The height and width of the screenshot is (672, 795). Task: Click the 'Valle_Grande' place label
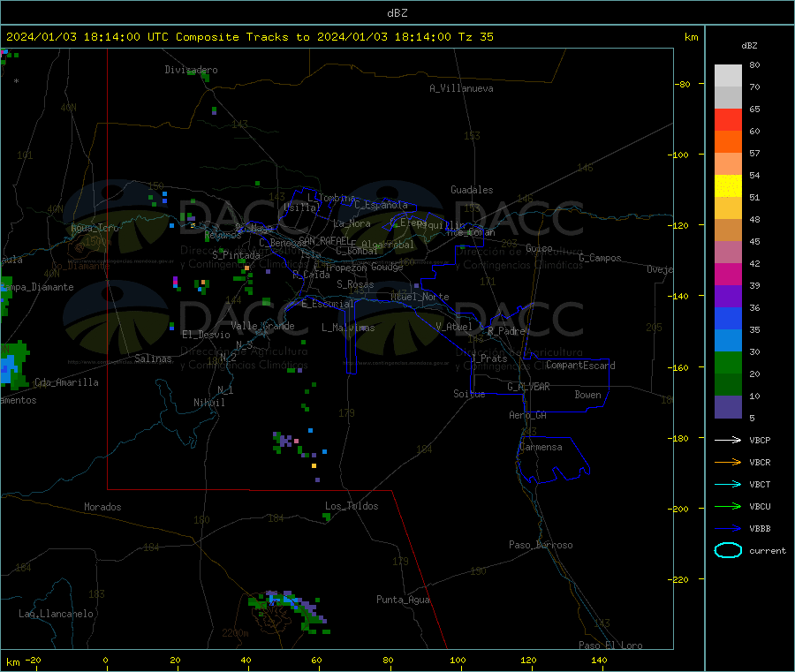tap(262, 326)
